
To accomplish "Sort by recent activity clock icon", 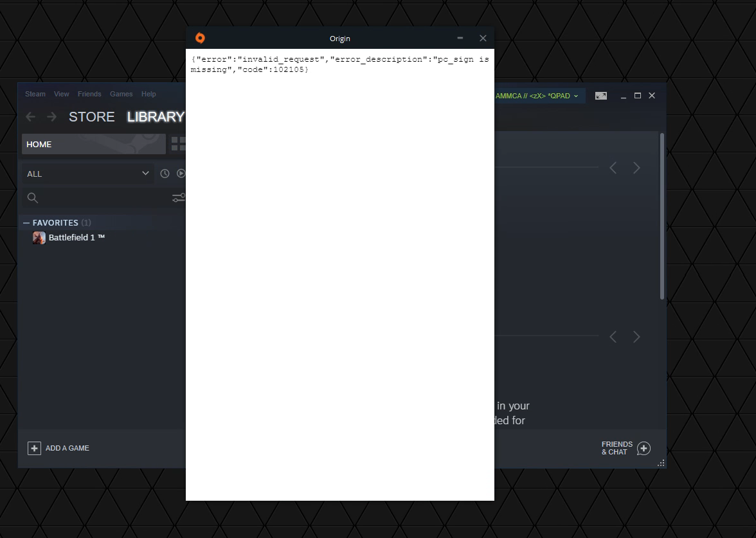I will coord(165,174).
